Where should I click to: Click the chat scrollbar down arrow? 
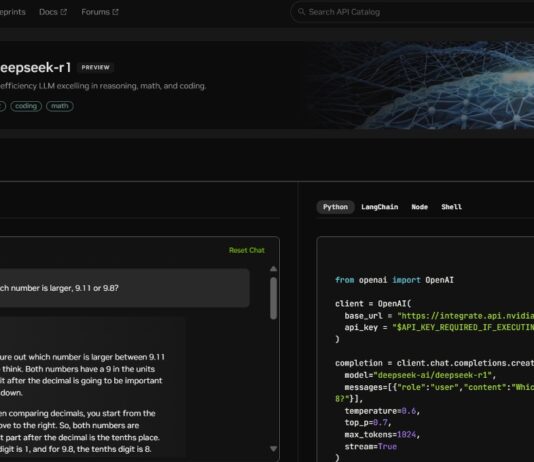coord(273,449)
